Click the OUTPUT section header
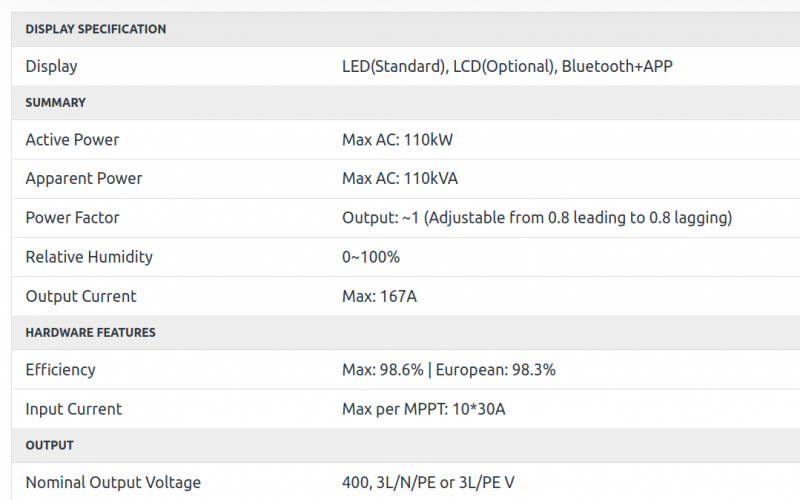 pos(49,445)
